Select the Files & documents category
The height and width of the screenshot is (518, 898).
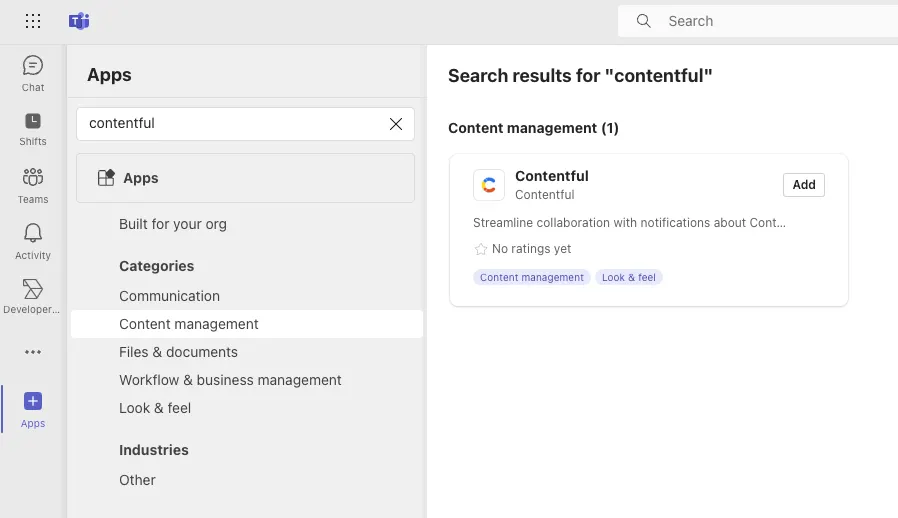[178, 352]
